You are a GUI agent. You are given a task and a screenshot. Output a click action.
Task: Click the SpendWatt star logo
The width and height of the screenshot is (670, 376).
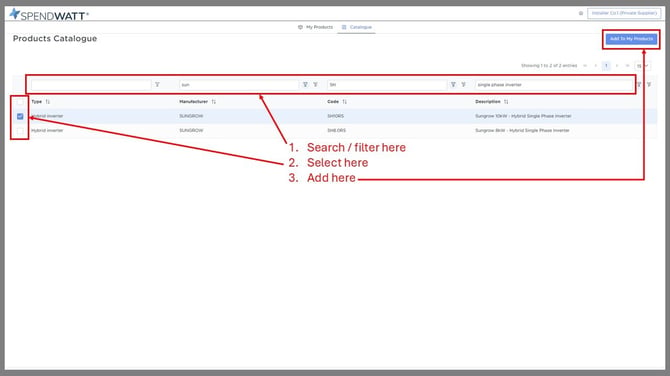coord(15,14)
